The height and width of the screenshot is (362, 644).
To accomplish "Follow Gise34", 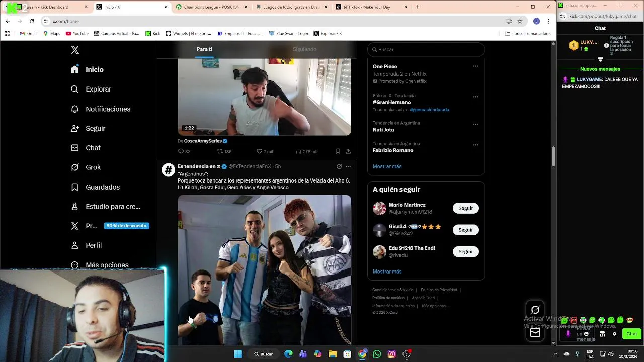I will tap(465, 230).
